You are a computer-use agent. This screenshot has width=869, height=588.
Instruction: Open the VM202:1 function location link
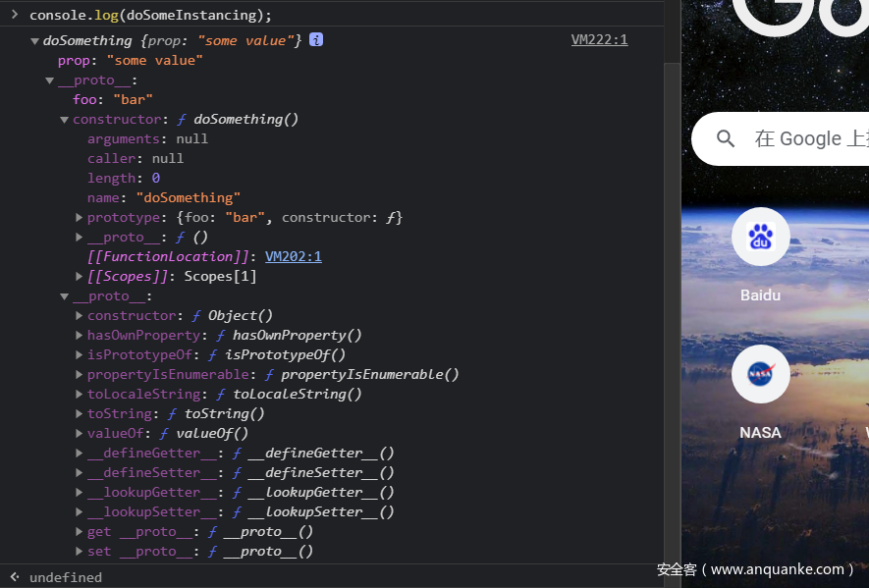(293, 256)
